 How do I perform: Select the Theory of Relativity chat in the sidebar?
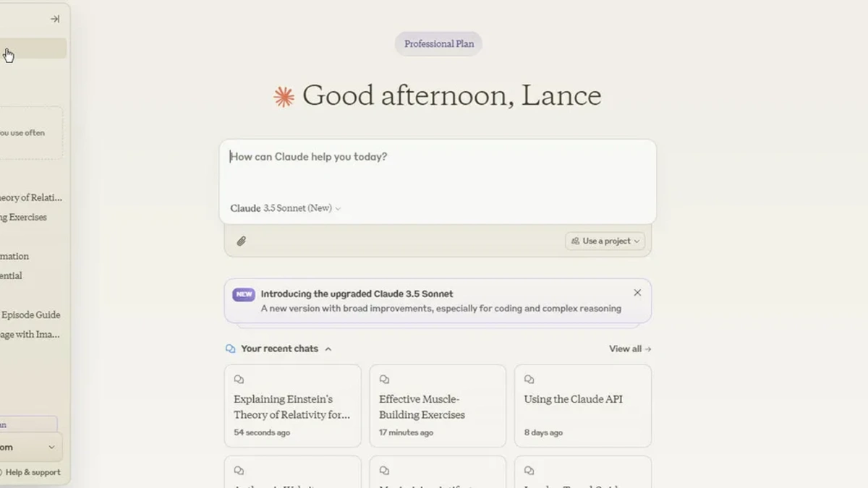tap(30, 197)
